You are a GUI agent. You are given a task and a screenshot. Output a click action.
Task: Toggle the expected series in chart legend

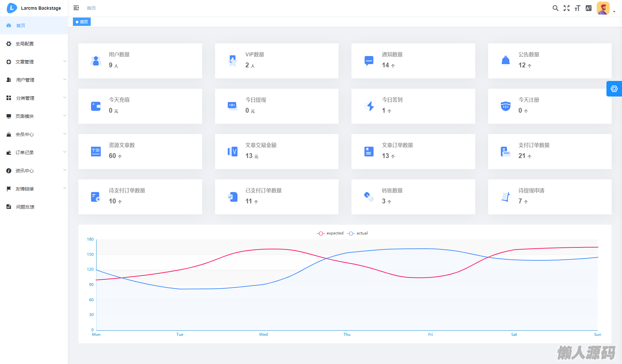tap(330, 233)
